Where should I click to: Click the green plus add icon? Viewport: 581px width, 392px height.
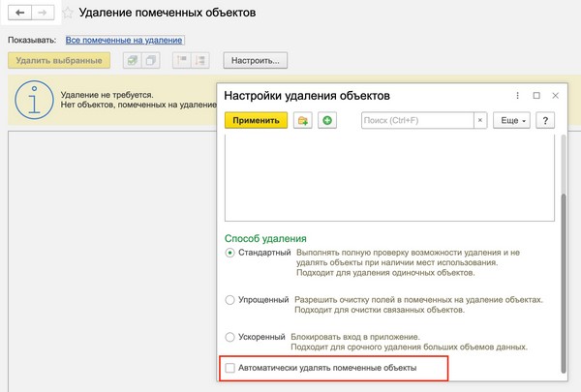[327, 121]
